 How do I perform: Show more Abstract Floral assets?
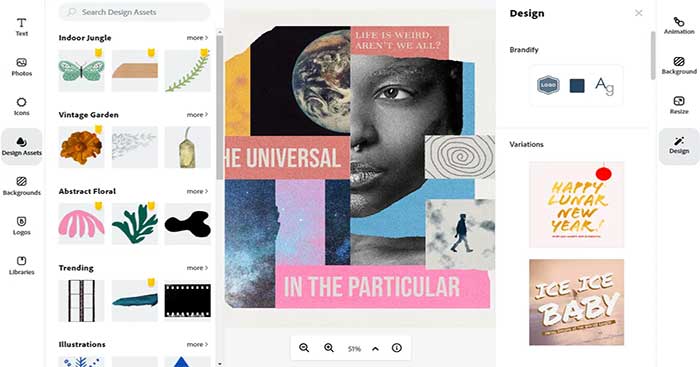click(x=197, y=191)
